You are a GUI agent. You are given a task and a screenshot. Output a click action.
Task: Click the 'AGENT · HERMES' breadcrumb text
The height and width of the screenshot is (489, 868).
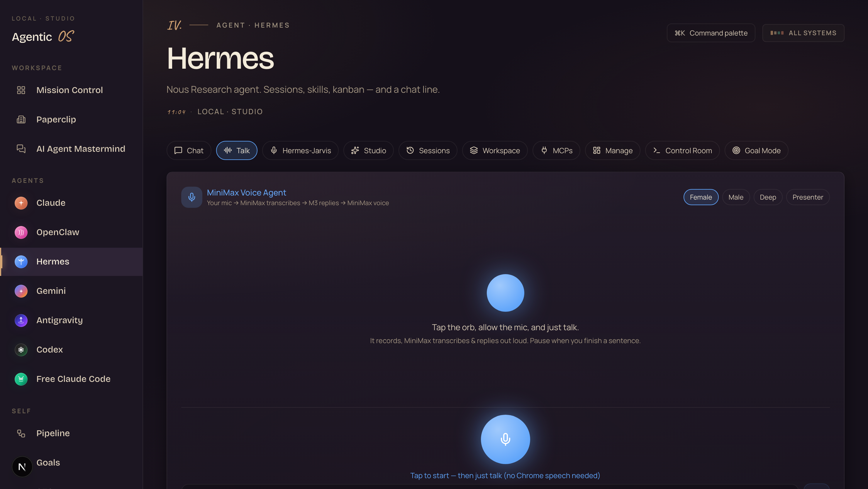coord(253,25)
